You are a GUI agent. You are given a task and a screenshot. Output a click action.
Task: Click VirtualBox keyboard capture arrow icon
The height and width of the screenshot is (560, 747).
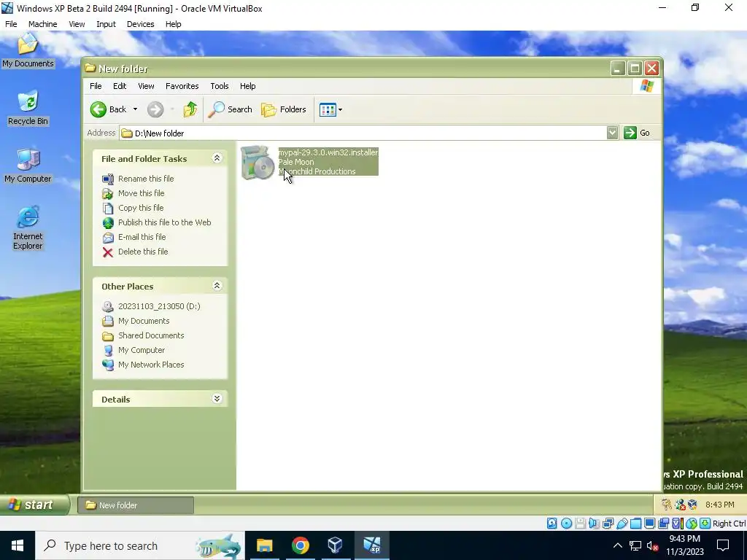click(x=705, y=524)
